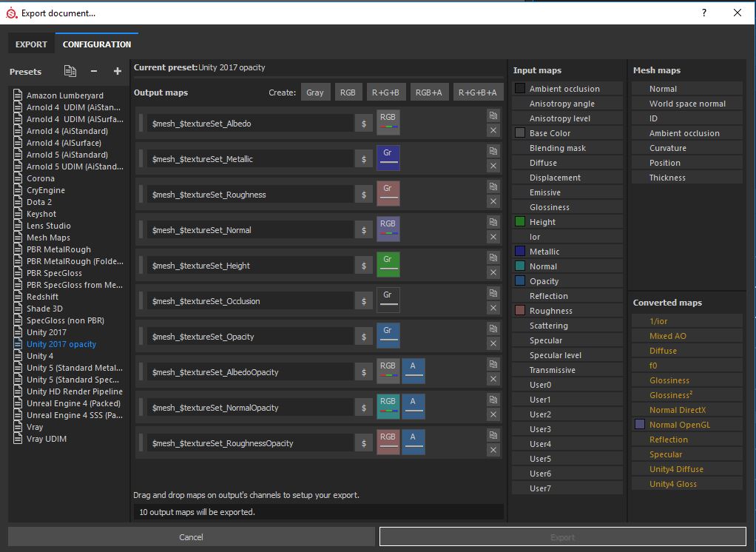Viewport: 756px width, 552px height.
Task: Select the Normal OpenGL converted map
Action: [x=687, y=425]
